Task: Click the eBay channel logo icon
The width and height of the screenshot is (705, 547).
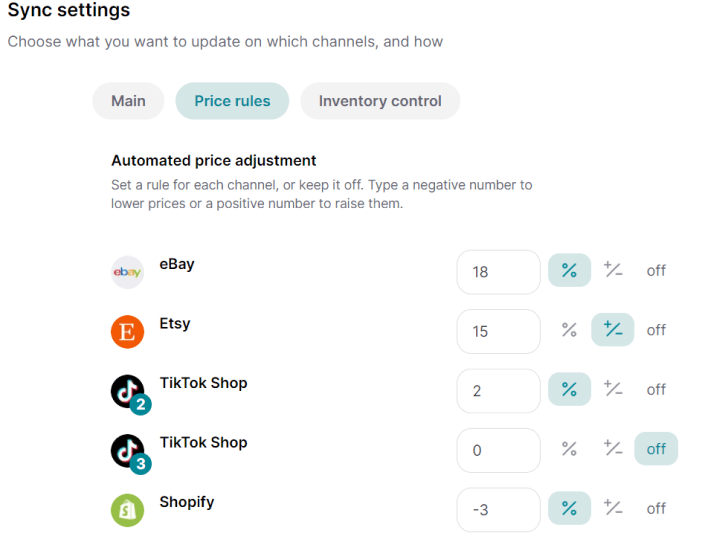Action: tap(128, 272)
